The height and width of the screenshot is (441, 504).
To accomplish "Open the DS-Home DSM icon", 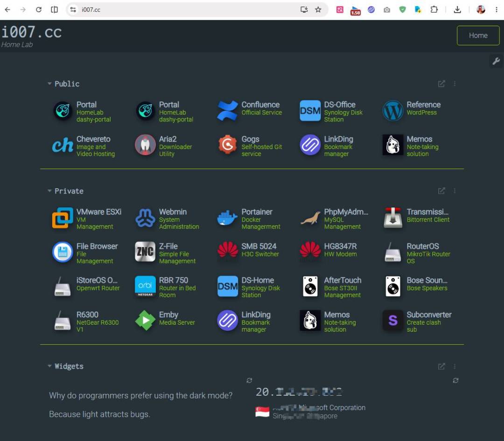I will tap(228, 286).
